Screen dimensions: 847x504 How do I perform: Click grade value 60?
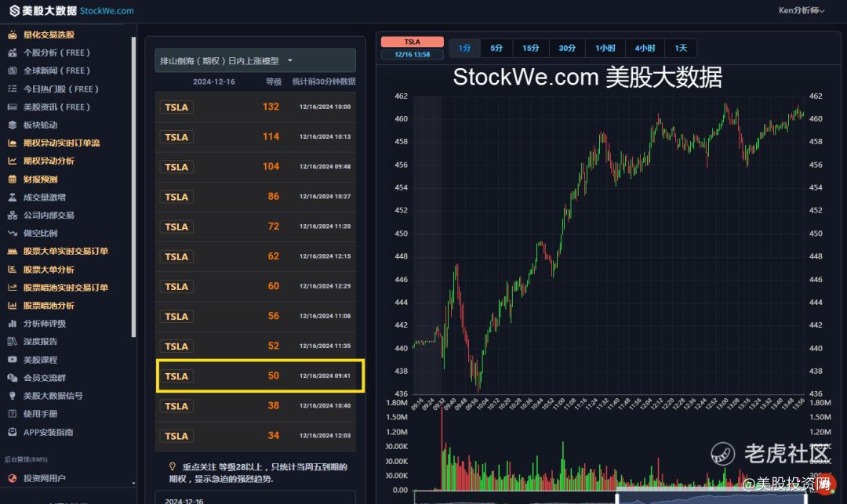tap(274, 286)
